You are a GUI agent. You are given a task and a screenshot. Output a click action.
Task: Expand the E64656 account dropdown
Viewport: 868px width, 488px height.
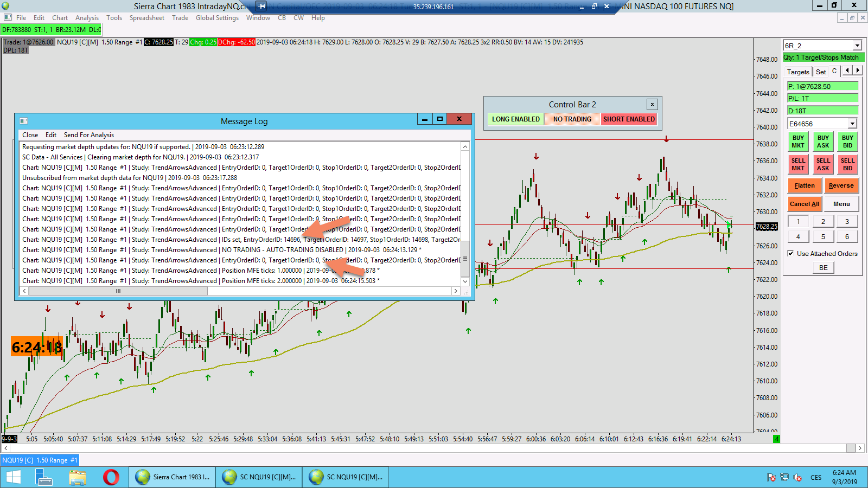coord(852,124)
